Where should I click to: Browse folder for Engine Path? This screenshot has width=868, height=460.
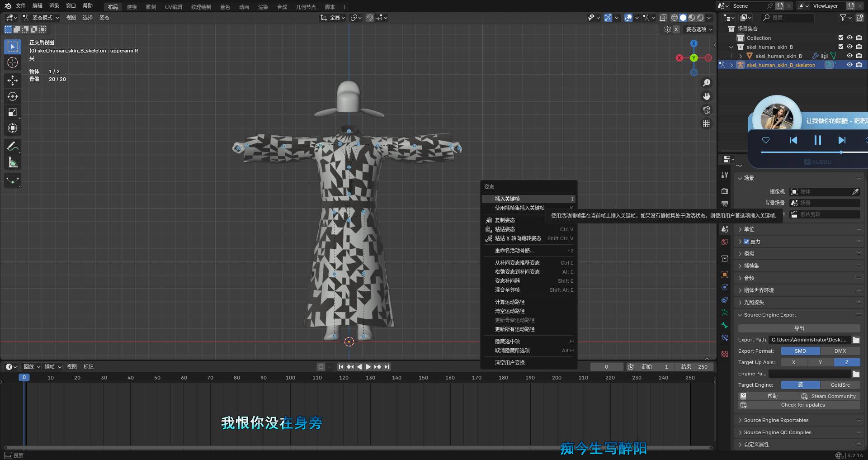pos(856,374)
